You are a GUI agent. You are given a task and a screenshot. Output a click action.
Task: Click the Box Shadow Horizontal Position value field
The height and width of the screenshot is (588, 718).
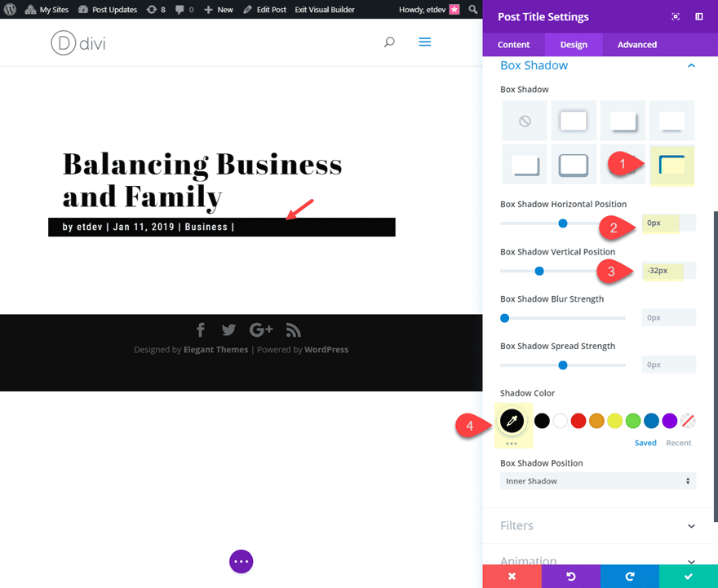click(x=668, y=222)
